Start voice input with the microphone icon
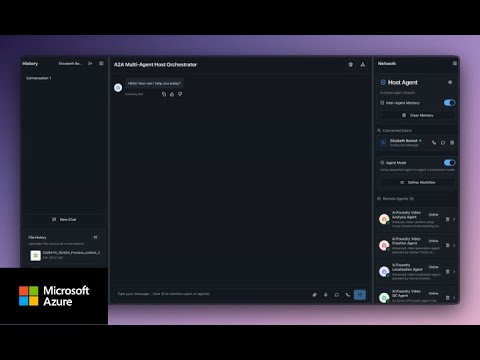 (x=326, y=295)
